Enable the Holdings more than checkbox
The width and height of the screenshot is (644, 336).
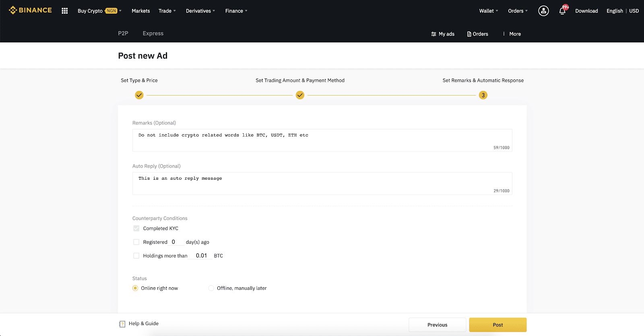coord(136,256)
